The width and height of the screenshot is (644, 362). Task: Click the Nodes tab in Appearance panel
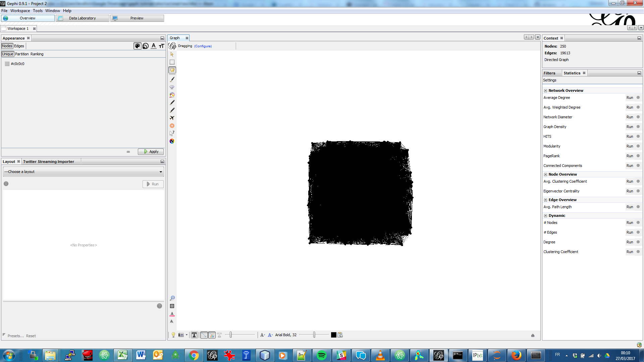click(x=7, y=46)
